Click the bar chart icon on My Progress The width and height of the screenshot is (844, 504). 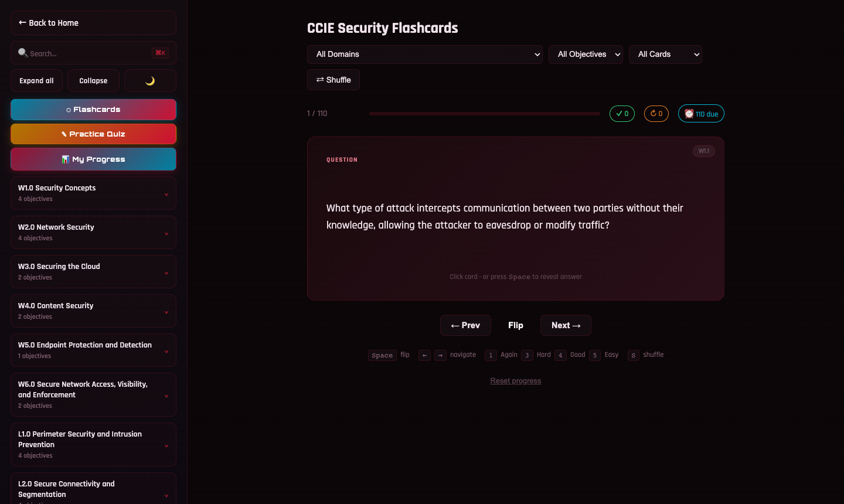[x=66, y=159]
